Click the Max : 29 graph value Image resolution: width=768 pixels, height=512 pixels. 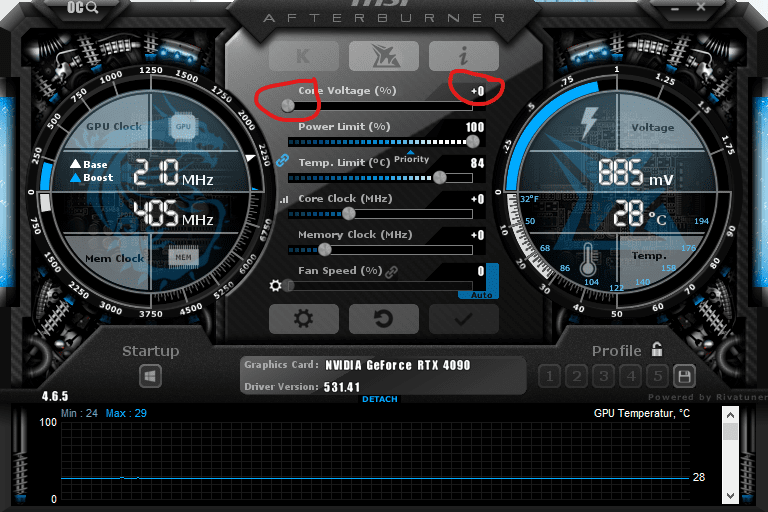[126, 414]
